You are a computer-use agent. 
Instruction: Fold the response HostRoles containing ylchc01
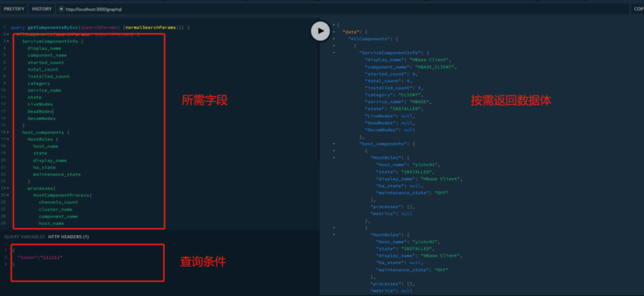(x=334, y=158)
